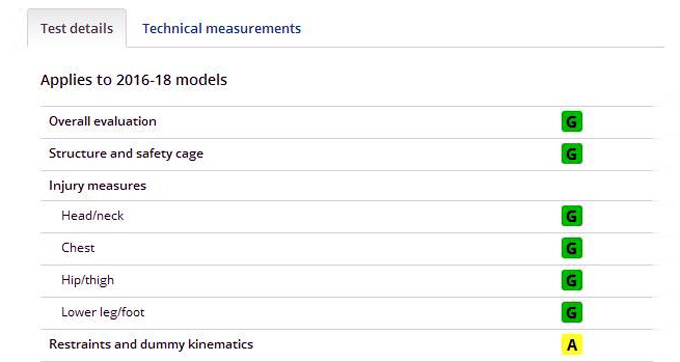The image size is (680, 362).
Task: Select the Overall evaluation row label
Action: pyautogui.click(x=102, y=121)
